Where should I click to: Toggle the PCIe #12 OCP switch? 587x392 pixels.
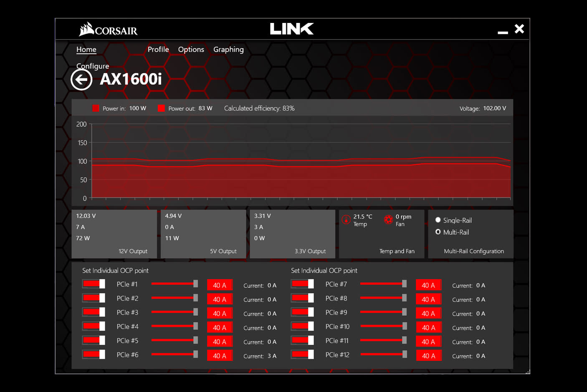[302, 355]
